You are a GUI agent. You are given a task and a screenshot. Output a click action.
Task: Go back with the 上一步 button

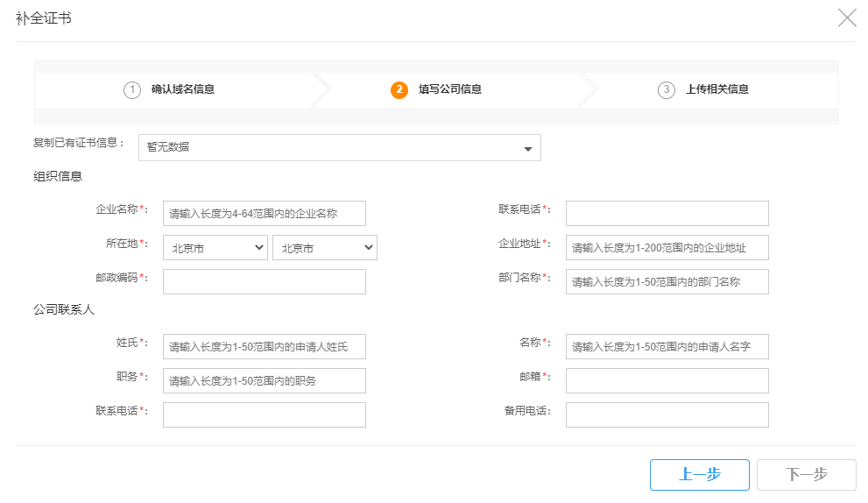pyautogui.click(x=700, y=475)
